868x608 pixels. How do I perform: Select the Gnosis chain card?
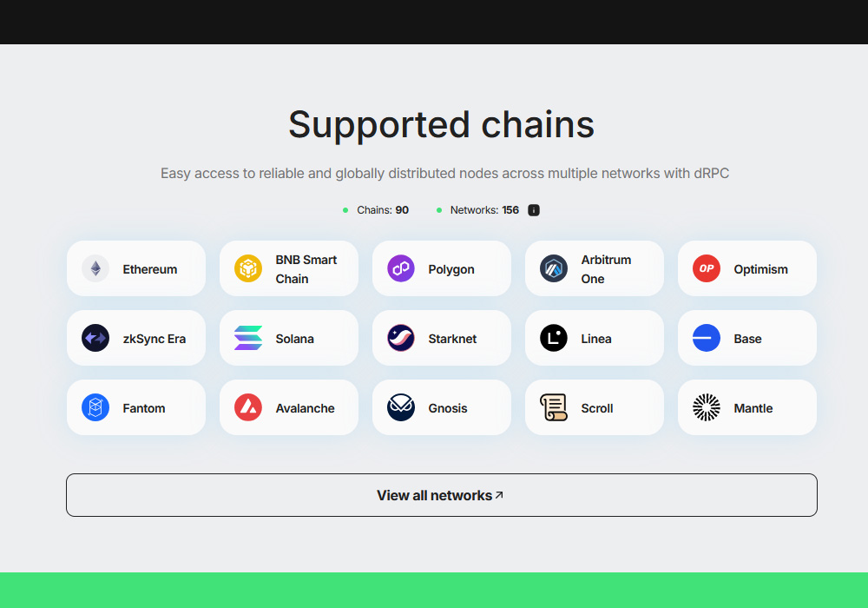(x=442, y=407)
